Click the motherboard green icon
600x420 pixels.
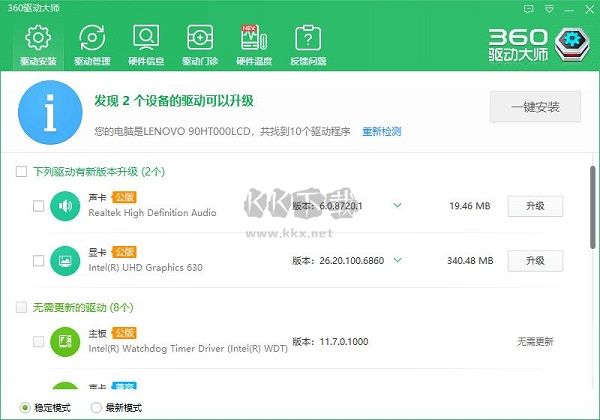65,342
